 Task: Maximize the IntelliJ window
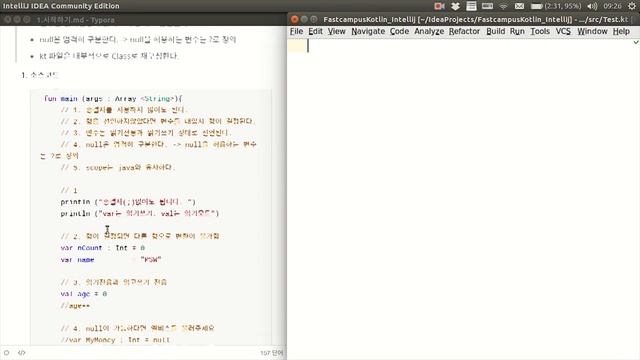point(313,19)
